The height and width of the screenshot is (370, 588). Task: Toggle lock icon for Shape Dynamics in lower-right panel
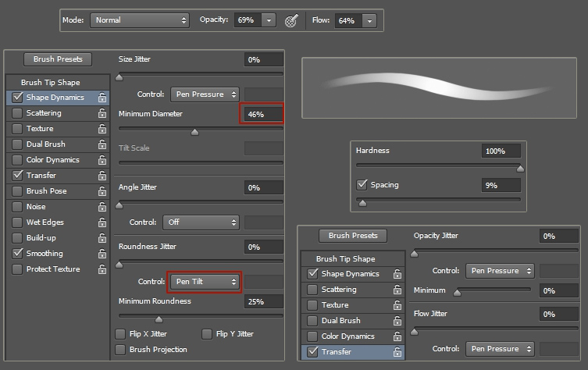(397, 274)
